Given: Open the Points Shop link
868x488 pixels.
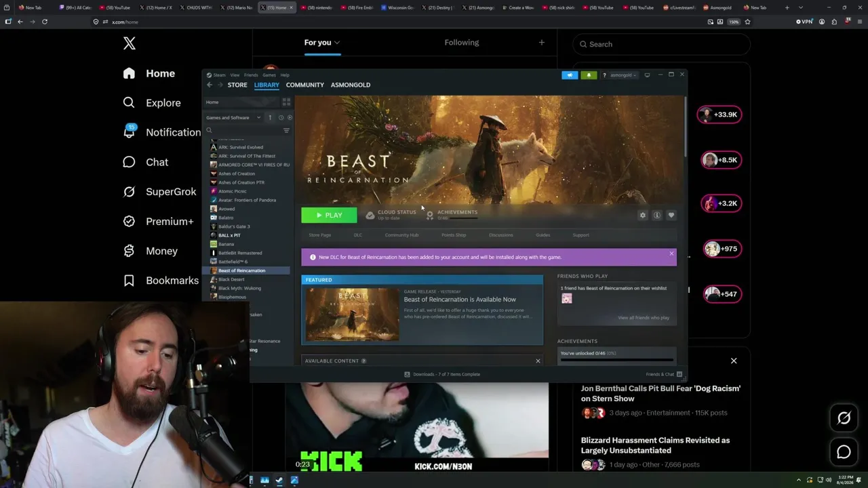Looking at the screenshot, I should (x=454, y=235).
